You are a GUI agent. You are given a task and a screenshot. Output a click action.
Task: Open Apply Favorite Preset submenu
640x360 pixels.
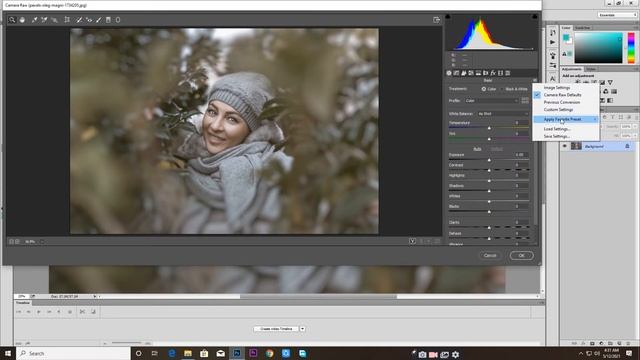click(x=565, y=119)
